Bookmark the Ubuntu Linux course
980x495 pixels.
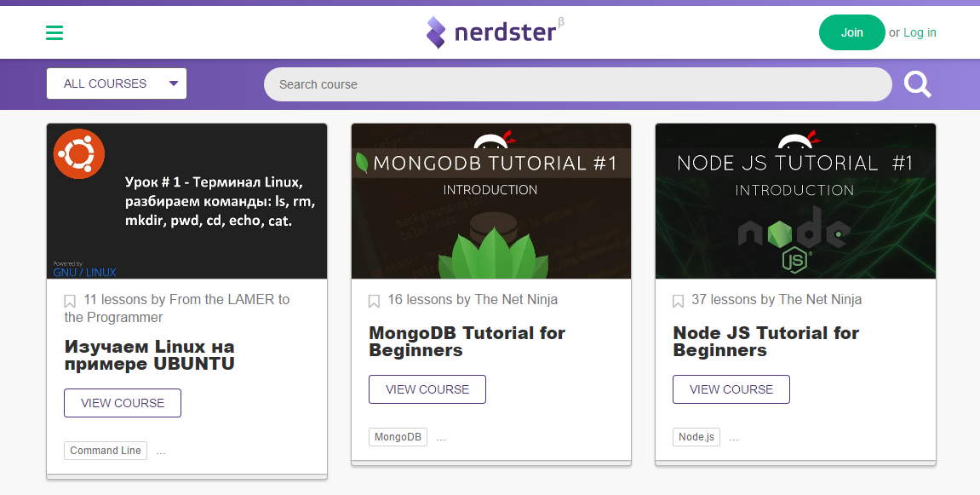(70, 300)
